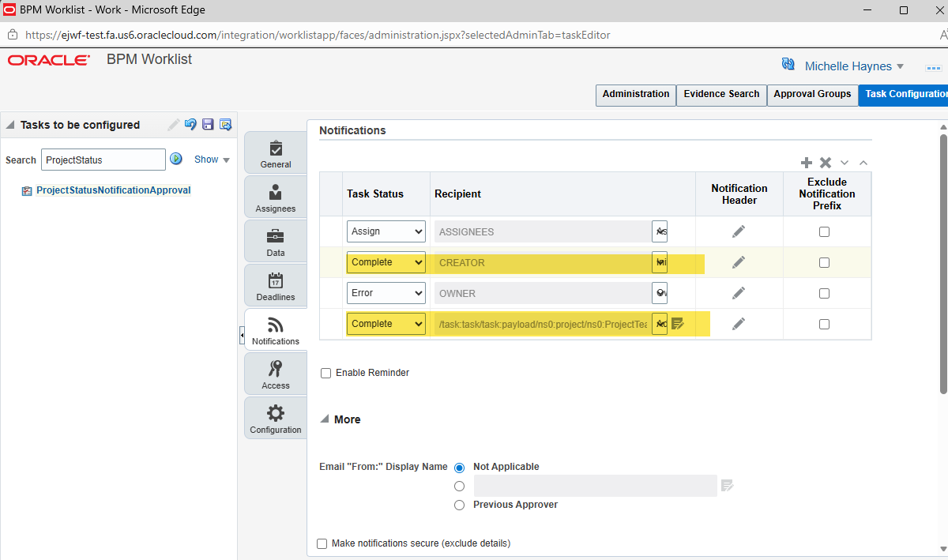Click the Recipient column header
948x560 pixels.
(x=457, y=194)
